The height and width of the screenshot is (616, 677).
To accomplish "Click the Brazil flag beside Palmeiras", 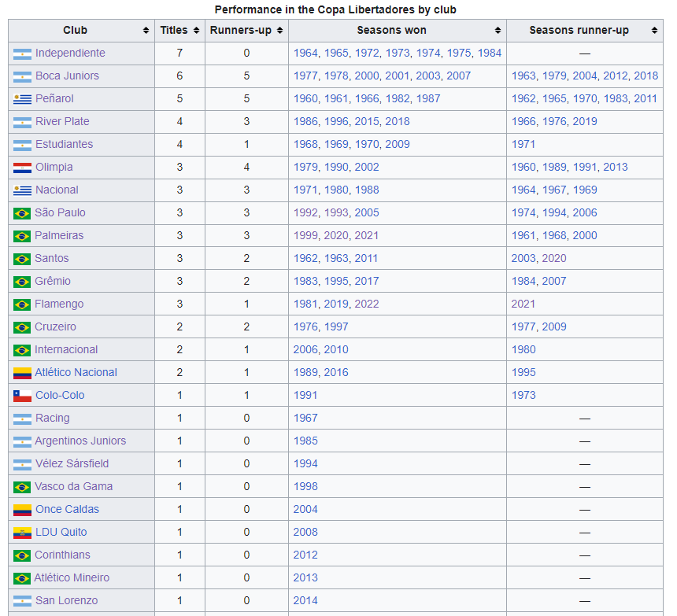I will tap(22, 236).
